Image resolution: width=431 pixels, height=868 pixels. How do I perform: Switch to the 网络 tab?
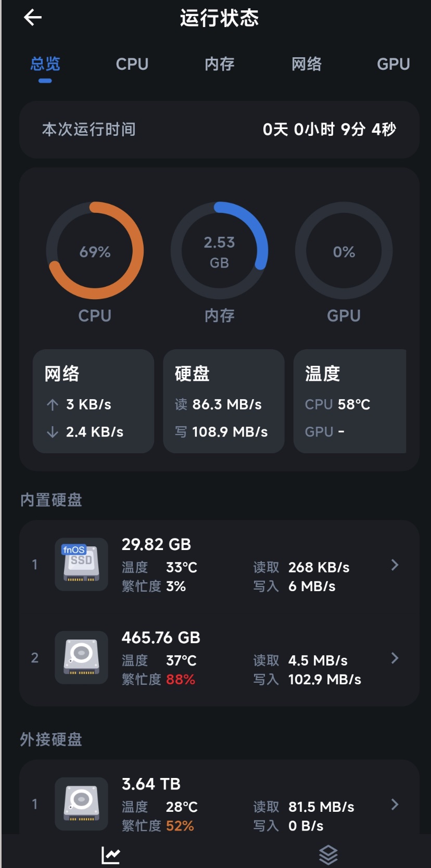307,64
